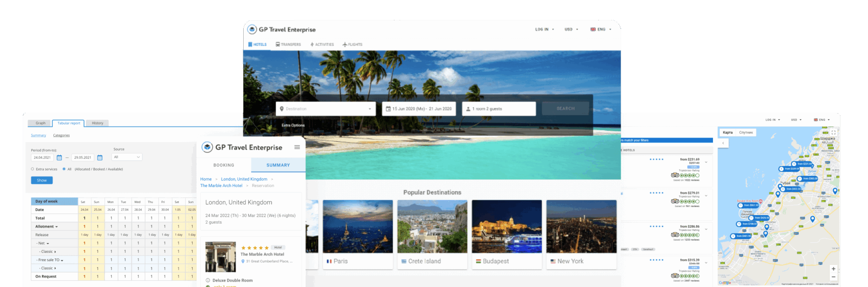Click the Marble Arch Hotel thumbnail photo
Screen dimensions: 868x287
pyautogui.click(x=221, y=257)
